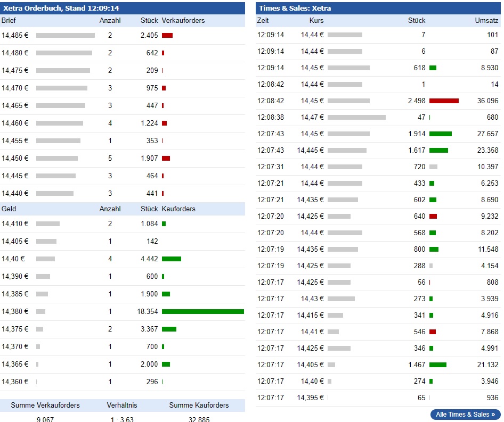Select the Brief price 14,485 €
Screen dimensions: 504x422
[15, 35]
